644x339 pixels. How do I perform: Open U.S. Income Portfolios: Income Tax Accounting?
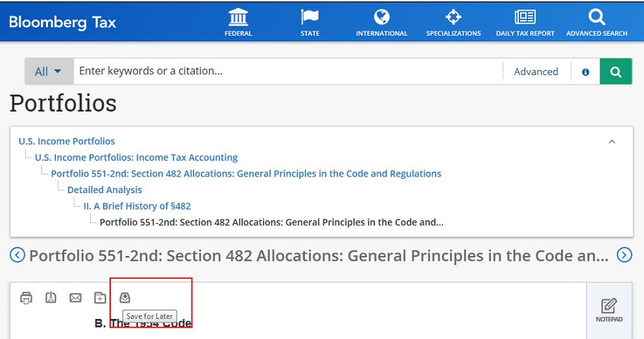pos(136,157)
